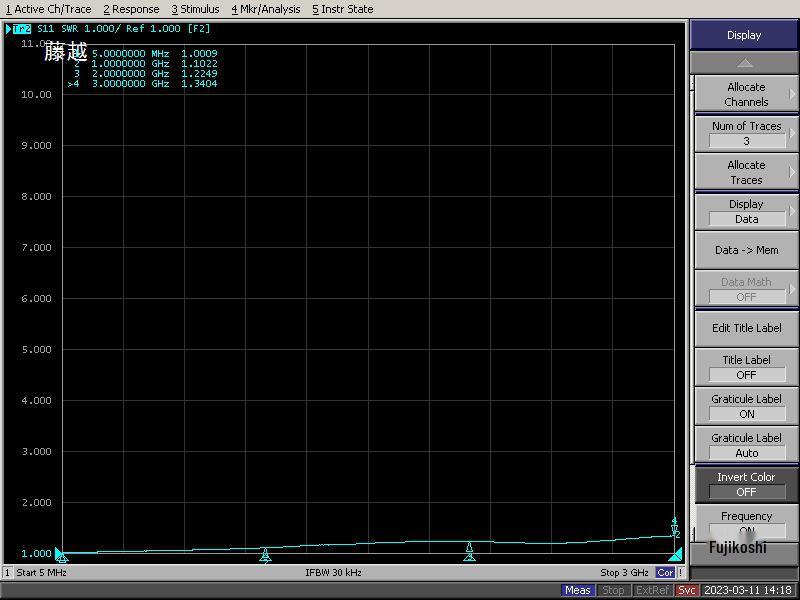800x600 pixels.
Task: Open the Instr State menu
Action: click(x=343, y=9)
